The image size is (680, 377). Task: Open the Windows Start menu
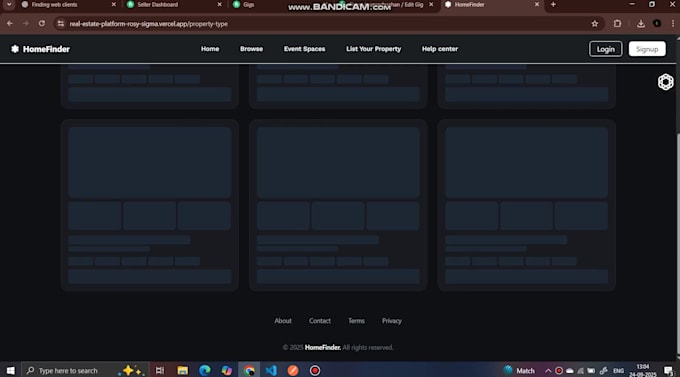(10, 370)
